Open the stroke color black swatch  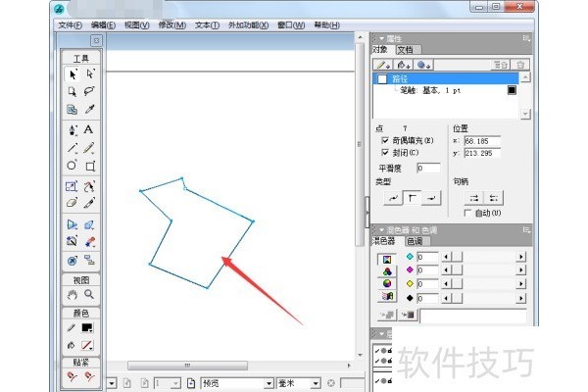[87, 328]
